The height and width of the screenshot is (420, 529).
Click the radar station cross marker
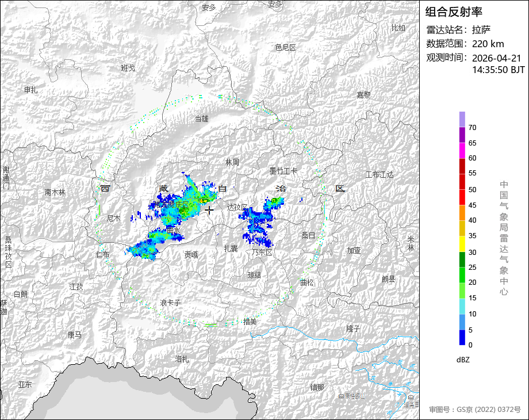tap(209, 210)
